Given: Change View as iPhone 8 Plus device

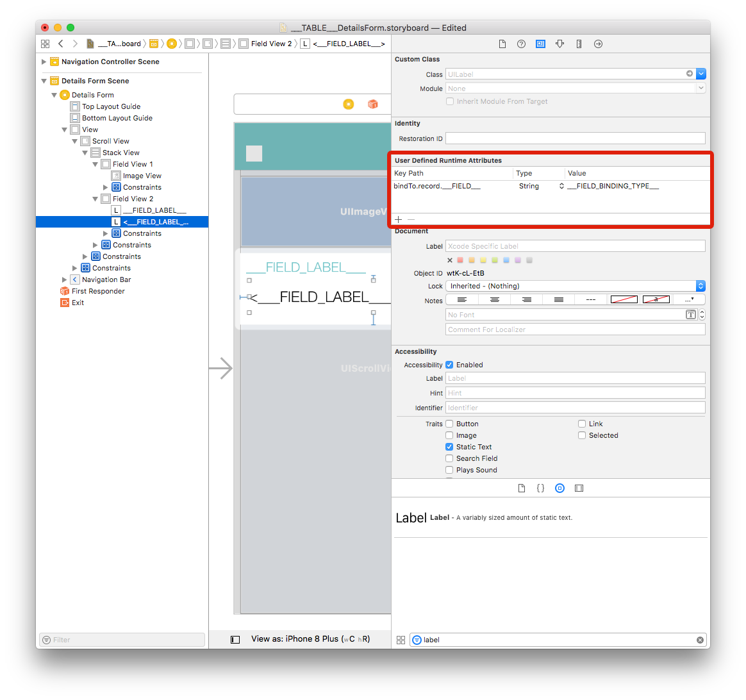Looking at the screenshot, I should click(310, 639).
